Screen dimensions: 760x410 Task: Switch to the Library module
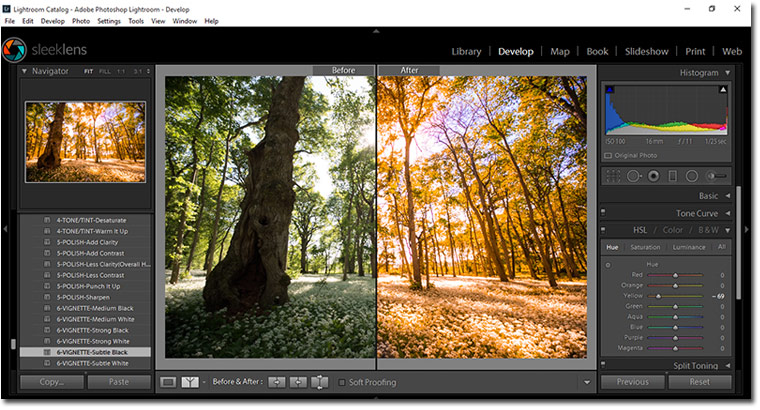[466, 51]
